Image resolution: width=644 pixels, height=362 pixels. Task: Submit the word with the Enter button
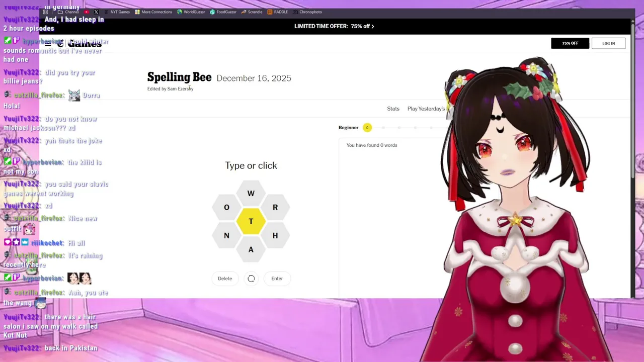(277, 279)
